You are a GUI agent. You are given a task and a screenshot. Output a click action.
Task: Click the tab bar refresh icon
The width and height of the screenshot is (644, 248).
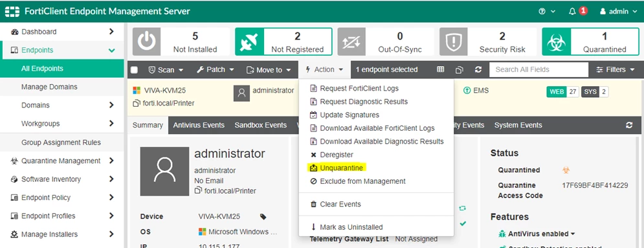[629, 125]
